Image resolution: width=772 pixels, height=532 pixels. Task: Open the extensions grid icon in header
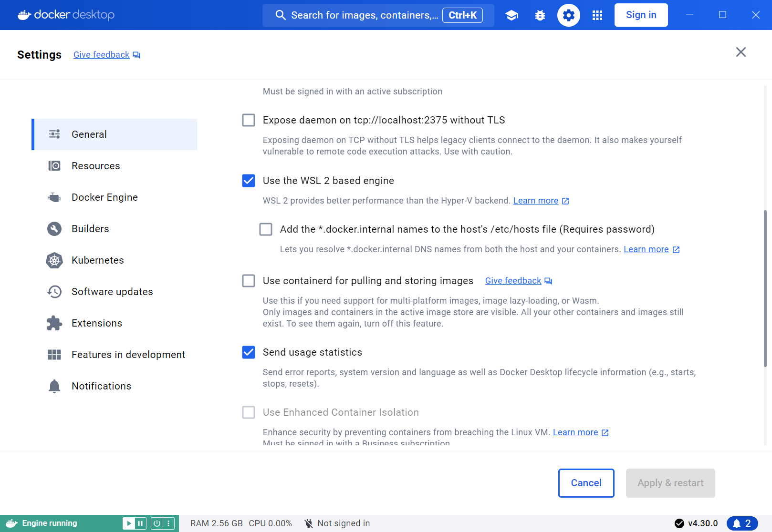click(x=597, y=15)
